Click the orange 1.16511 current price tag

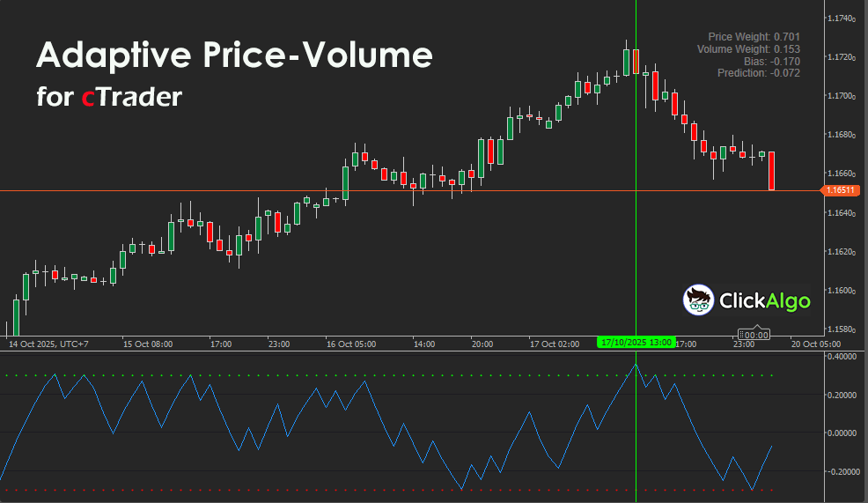(x=842, y=190)
